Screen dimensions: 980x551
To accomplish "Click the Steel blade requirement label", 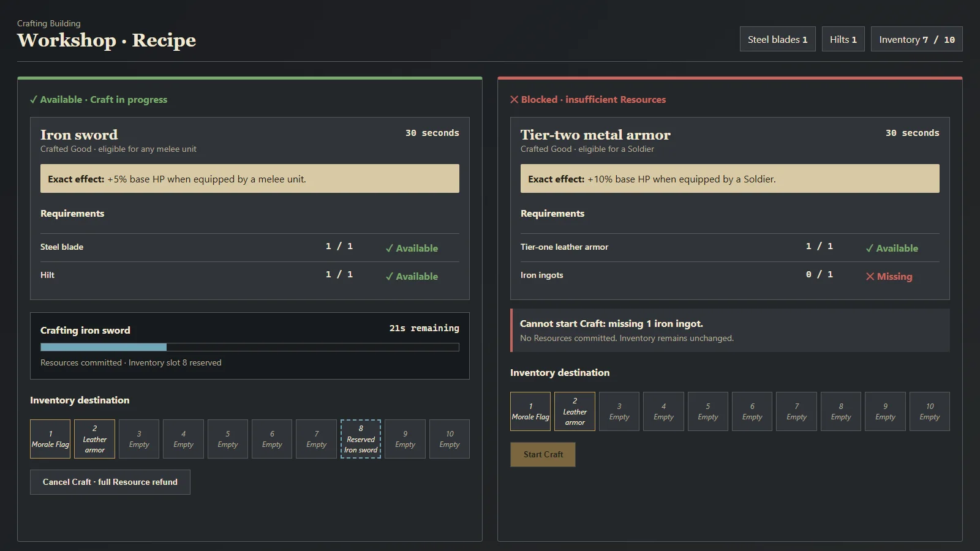I will click(62, 247).
